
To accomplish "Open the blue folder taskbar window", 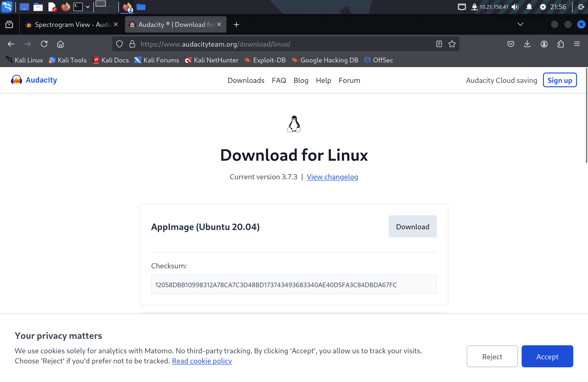I will (141, 7).
